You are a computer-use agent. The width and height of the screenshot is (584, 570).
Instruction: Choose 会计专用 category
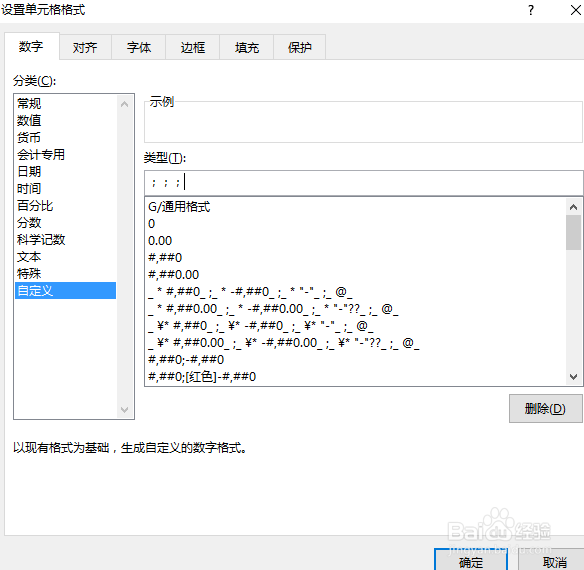click(x=66, y=154)
